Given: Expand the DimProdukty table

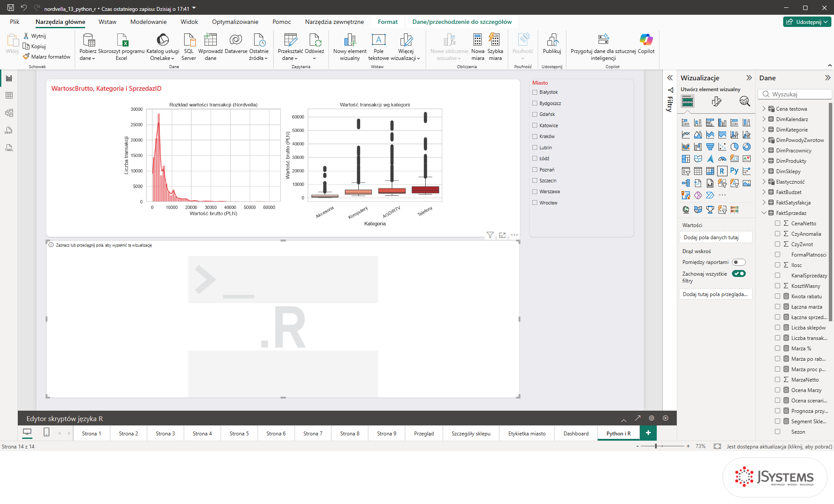Looking at the screenshot, I should coord(764,161).
